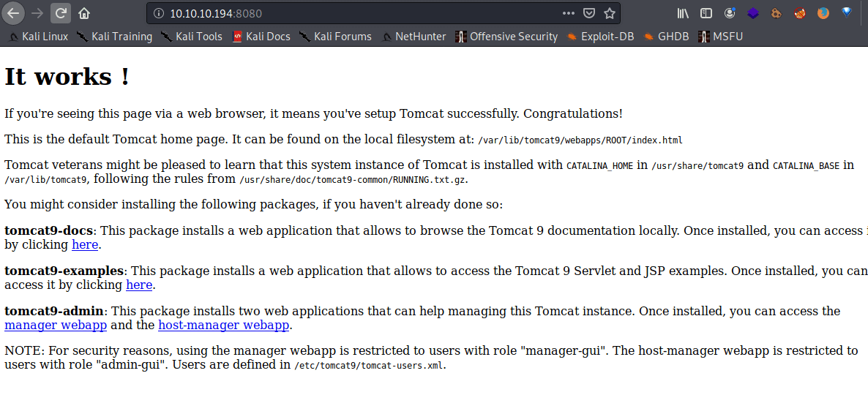Open the cookie editor extension
868x395 pixels.
point(776,12)
